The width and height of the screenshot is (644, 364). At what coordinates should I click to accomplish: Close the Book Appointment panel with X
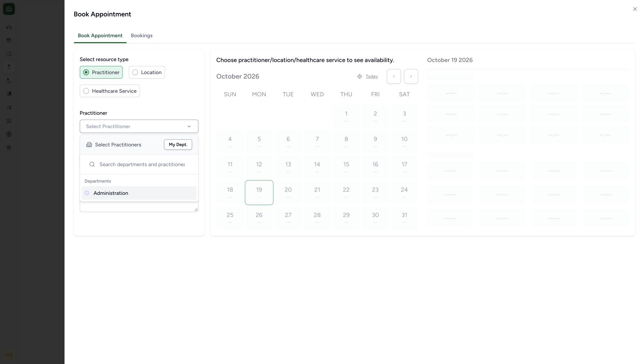pos(635,9)
